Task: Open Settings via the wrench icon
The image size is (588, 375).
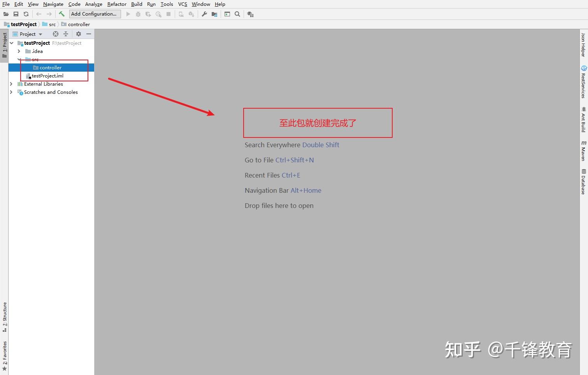Action: (204, 14)
